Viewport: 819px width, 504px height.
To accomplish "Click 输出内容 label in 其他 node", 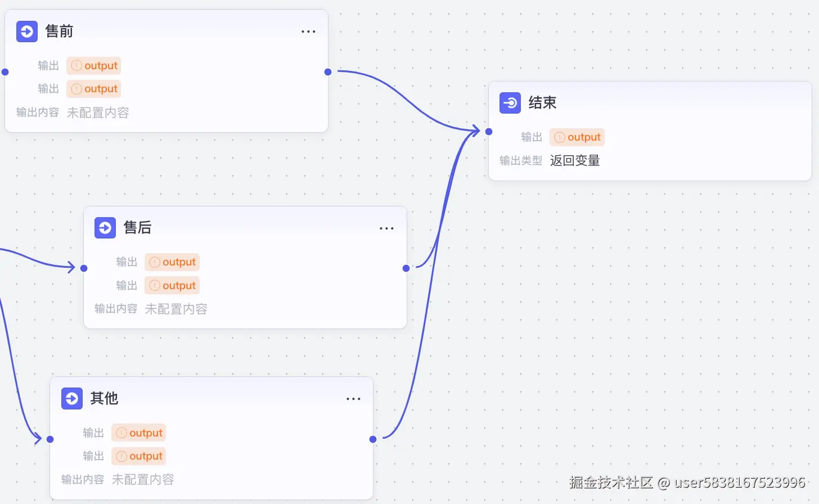I will tap(83, 480).
